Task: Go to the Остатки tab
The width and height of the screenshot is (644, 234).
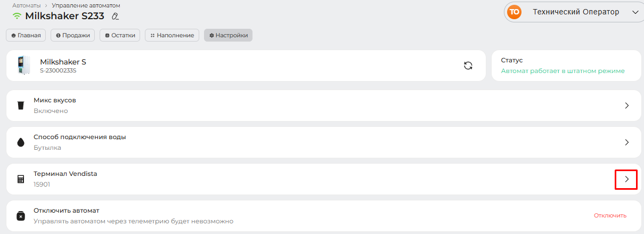Action: click(120, 35)
